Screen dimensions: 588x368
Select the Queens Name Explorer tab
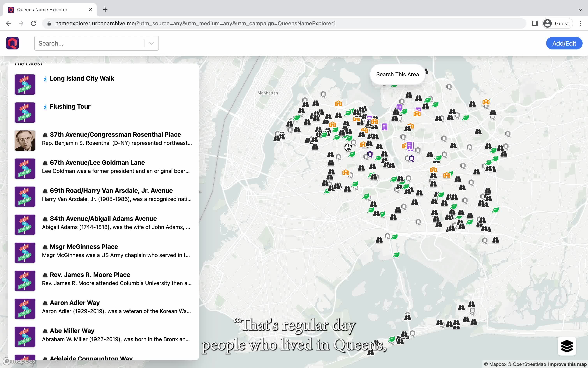click(50, 10)
